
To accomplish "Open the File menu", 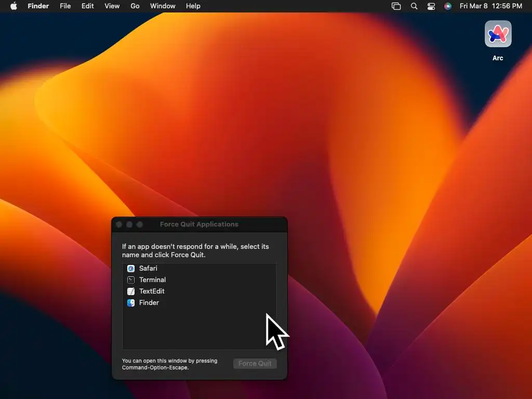I will pyautogui.click(x=65, y=6).
